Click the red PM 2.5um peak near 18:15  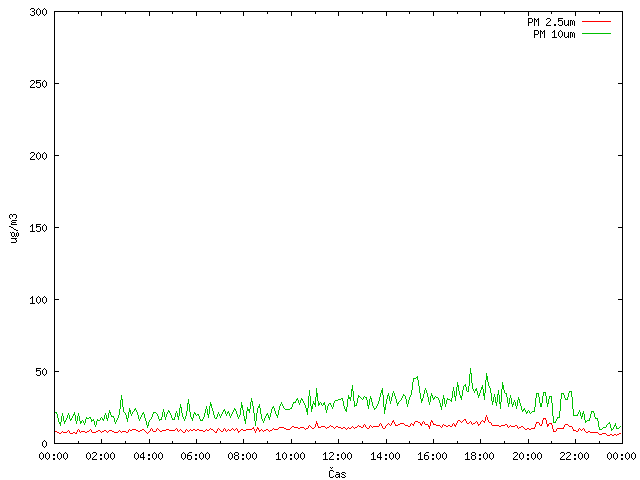tap(487, 416)
